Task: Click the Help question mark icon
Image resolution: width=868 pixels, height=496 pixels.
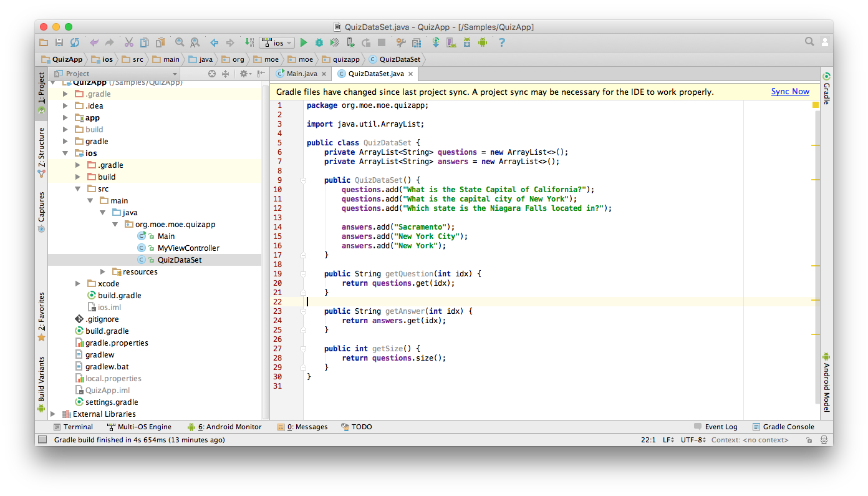Action: (x=501, y=42)
